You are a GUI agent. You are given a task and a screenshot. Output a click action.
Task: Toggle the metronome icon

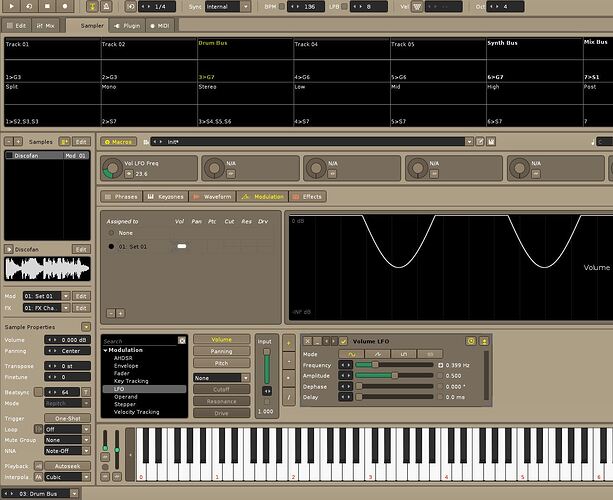pos(106,6)
